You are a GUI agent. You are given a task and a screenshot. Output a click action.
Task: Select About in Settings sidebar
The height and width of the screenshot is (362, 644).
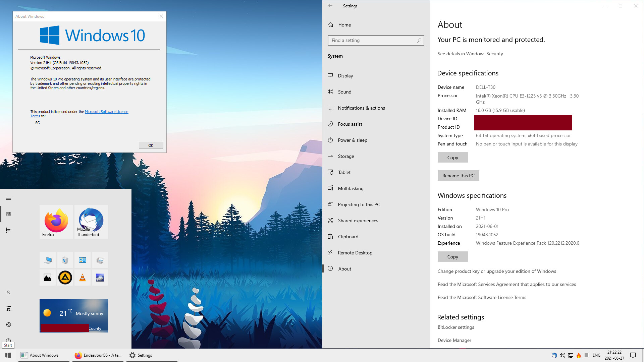click(376, 269)
